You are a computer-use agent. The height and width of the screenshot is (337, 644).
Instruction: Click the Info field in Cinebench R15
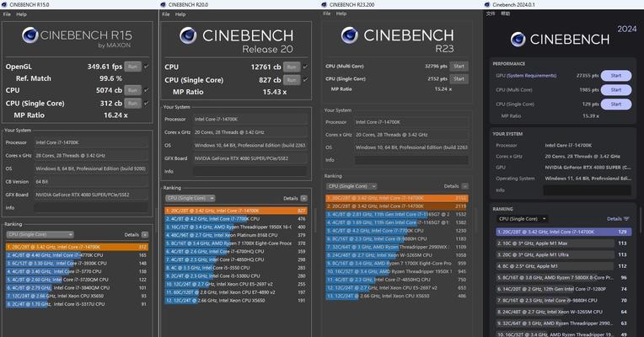click(x=91, y=208)
